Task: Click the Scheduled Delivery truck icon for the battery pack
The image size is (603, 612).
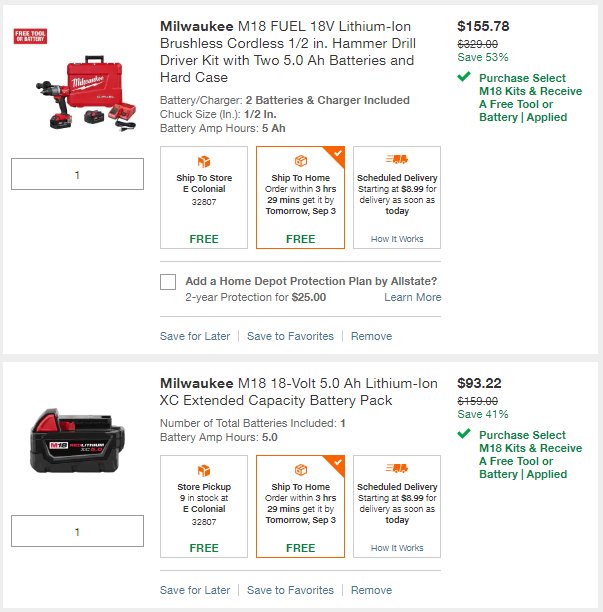Action: click(x=397, y=468)
